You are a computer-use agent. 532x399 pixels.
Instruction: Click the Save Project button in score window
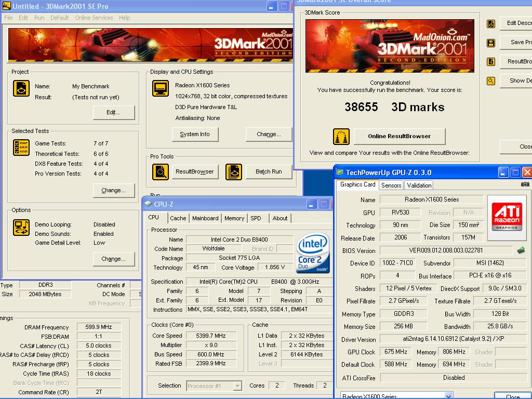[516, 42]
